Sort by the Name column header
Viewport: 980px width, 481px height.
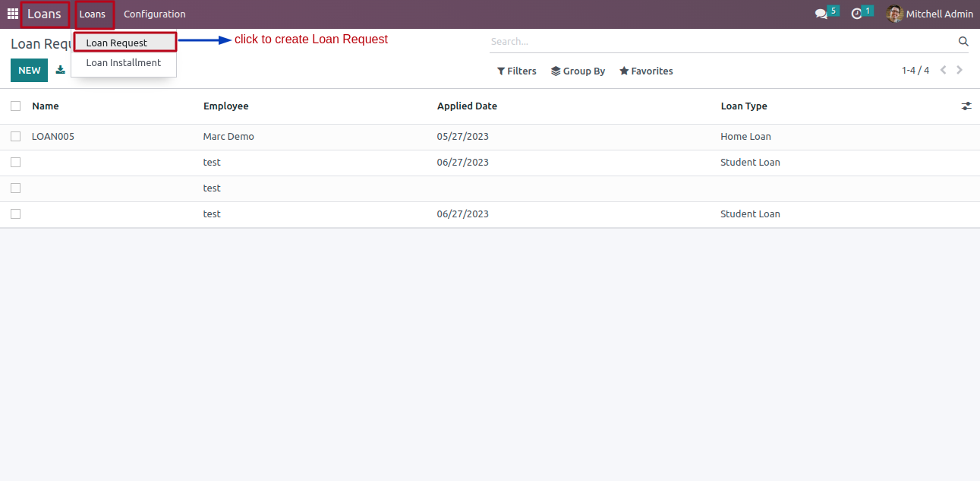(x=46, y=106)
